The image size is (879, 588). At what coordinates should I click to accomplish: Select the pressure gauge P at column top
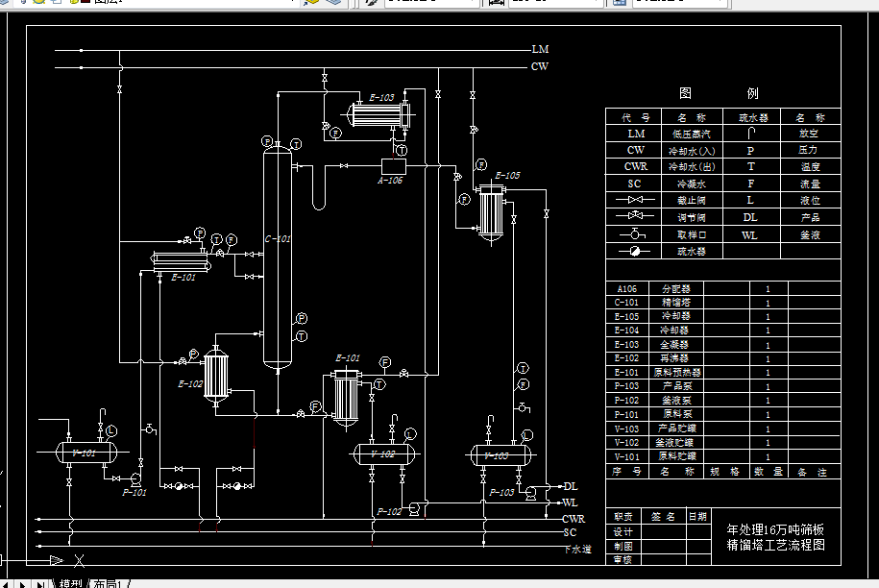pos(267,141)
